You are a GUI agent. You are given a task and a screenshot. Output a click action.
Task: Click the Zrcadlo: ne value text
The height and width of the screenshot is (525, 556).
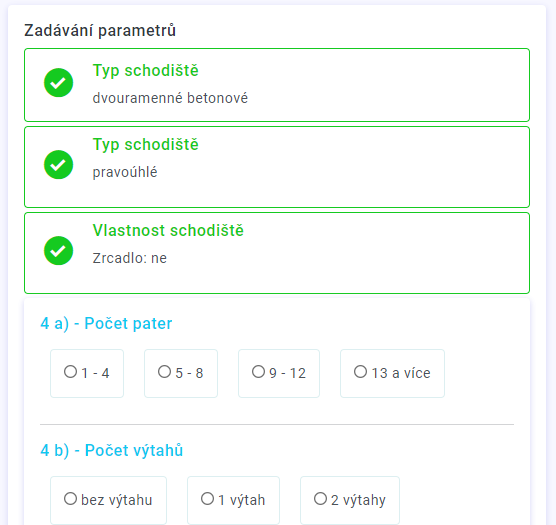point(130,258)
